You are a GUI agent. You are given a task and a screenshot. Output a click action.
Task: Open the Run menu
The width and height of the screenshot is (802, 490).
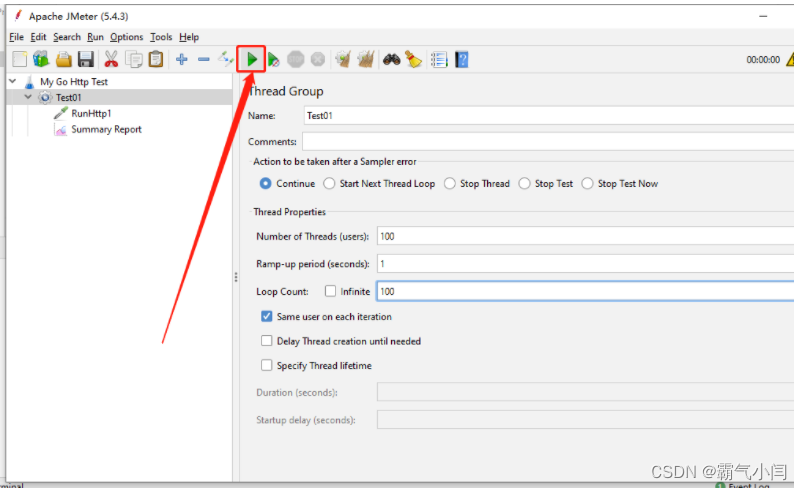click(x=95, y=37)
